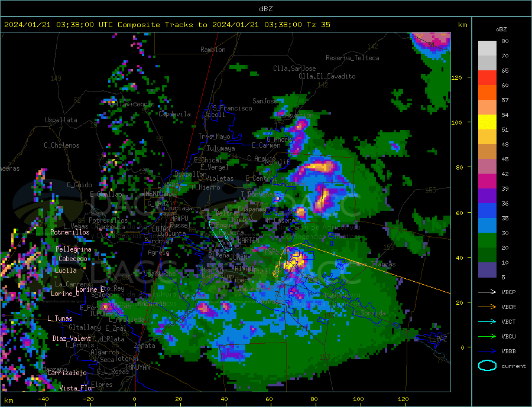Click the orange VBCR arrow in legend
Viewport: 532px width, 407px height.
(x=487, y=307)
